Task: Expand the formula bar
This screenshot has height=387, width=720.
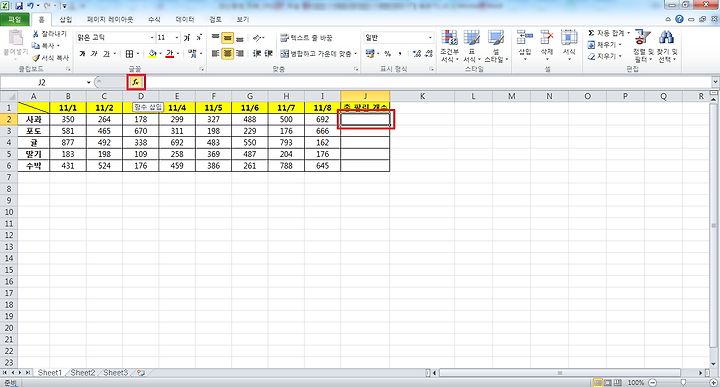Action: coord(715,82)
